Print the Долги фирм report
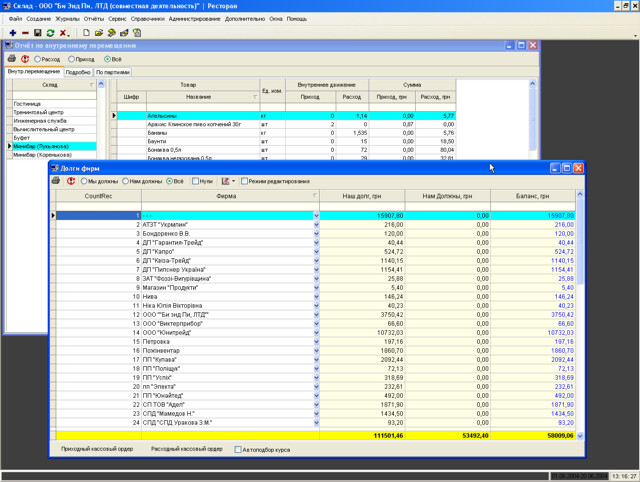The width and height of the screenshot is (640, 482). point(56,181)
